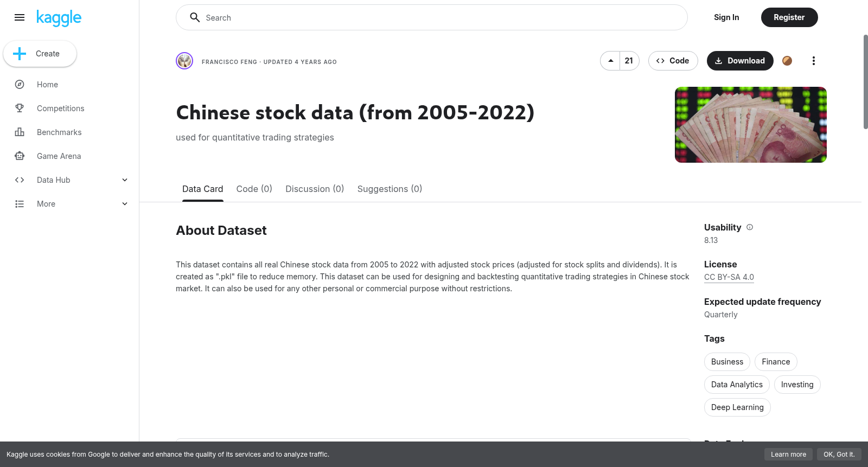This screenshot has width=868, height=467.
Task: Click the bronze medal icon
Action: (787, 61)
